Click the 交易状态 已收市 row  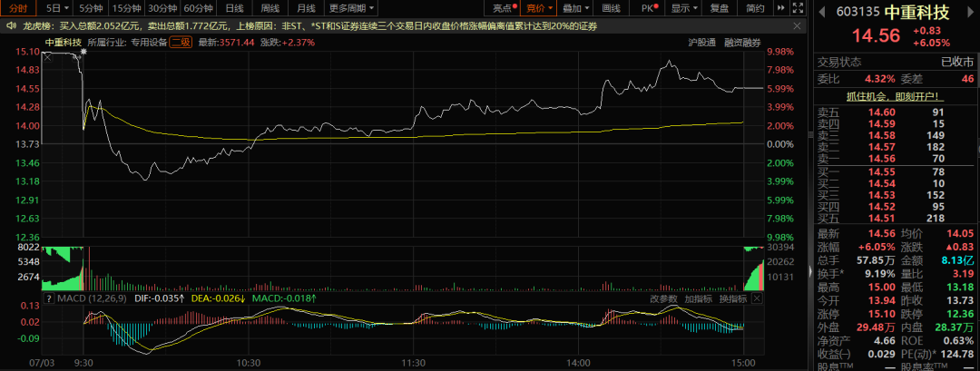coord(896,63)
